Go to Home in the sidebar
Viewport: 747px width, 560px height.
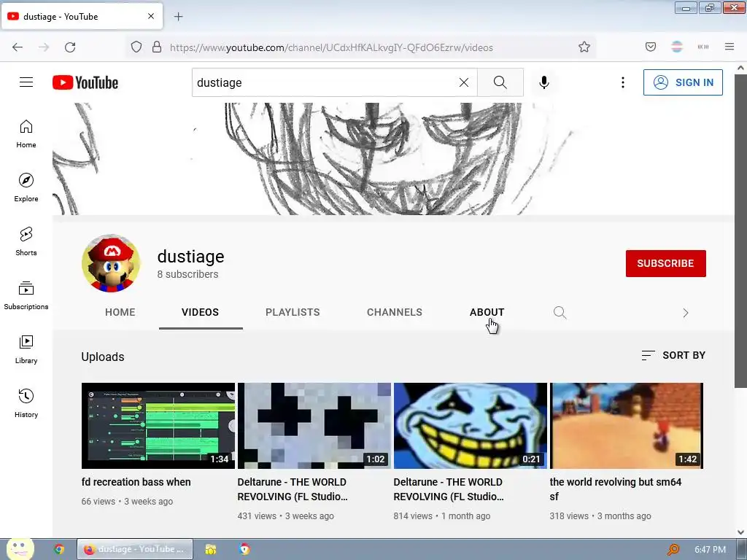(x=26, y=134)
